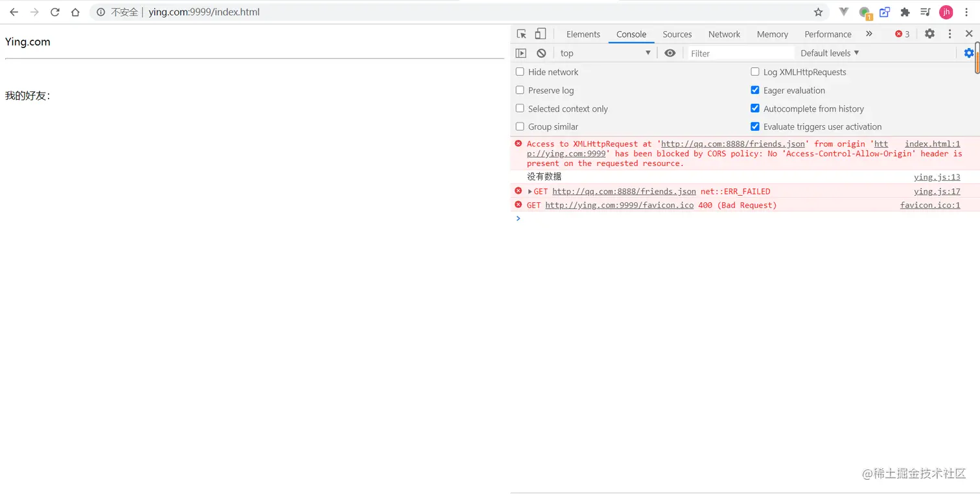Show the console sidebar

(520, 53)
